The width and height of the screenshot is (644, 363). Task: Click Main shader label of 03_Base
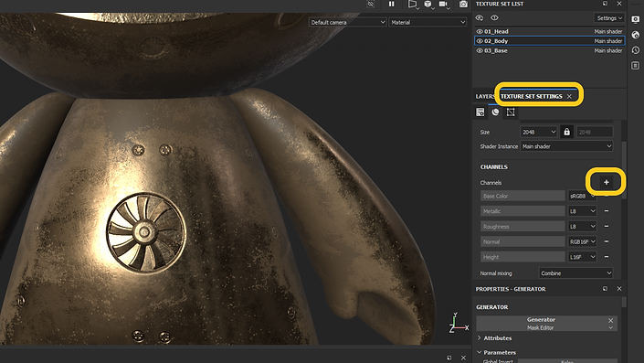607,50
